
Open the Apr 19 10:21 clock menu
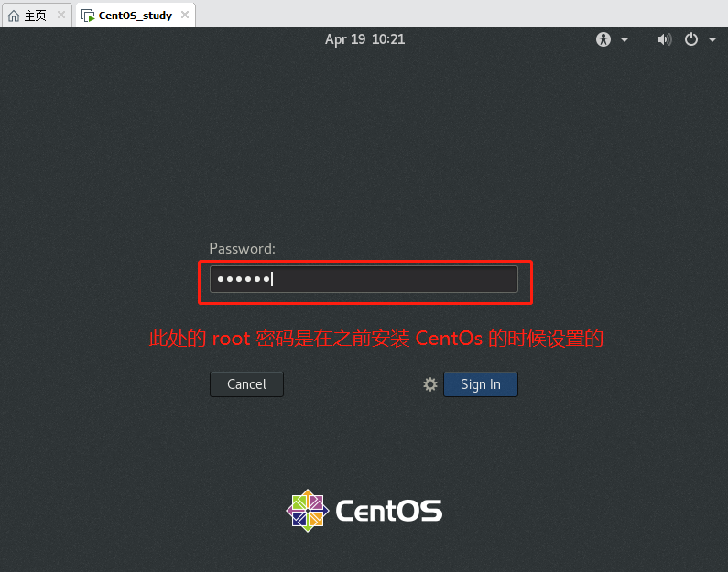[364, 39]
